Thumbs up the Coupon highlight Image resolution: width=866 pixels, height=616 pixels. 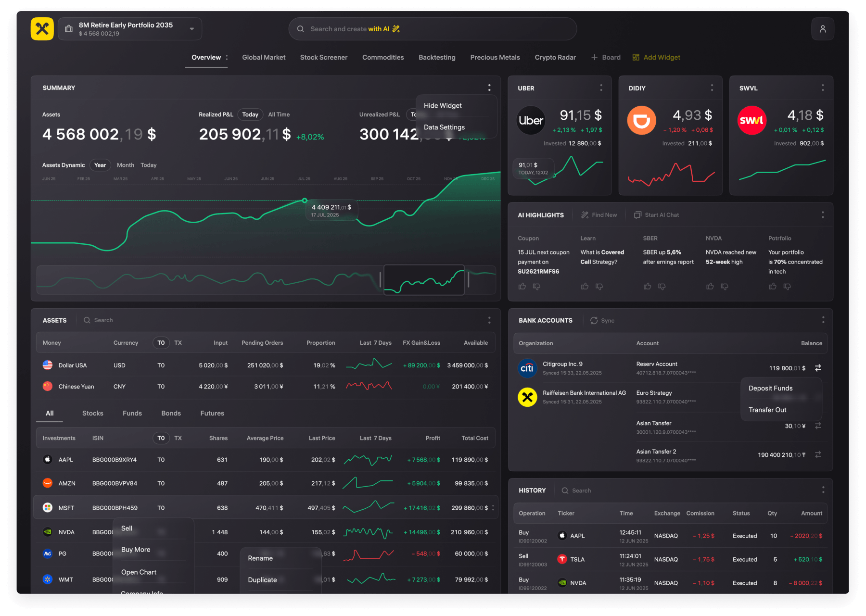coord(522,287)
